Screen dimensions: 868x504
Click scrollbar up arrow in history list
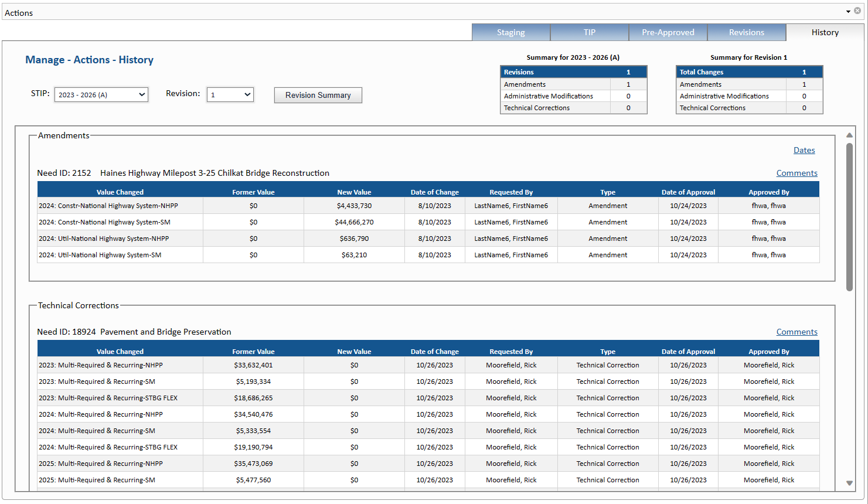point(849,135)
